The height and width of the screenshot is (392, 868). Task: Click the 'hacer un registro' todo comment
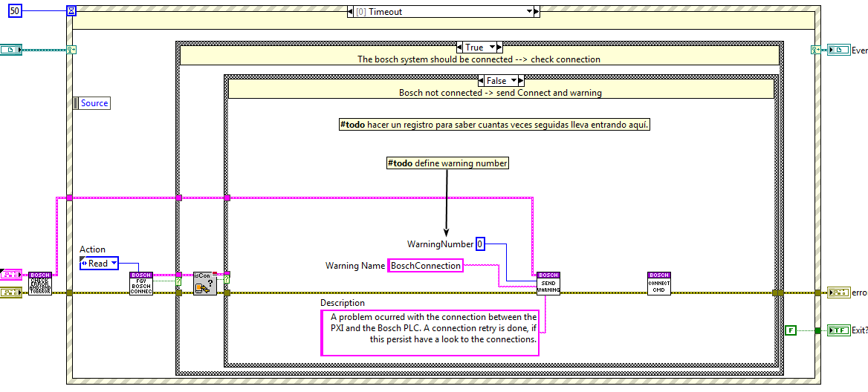click(x=495, y=125)
